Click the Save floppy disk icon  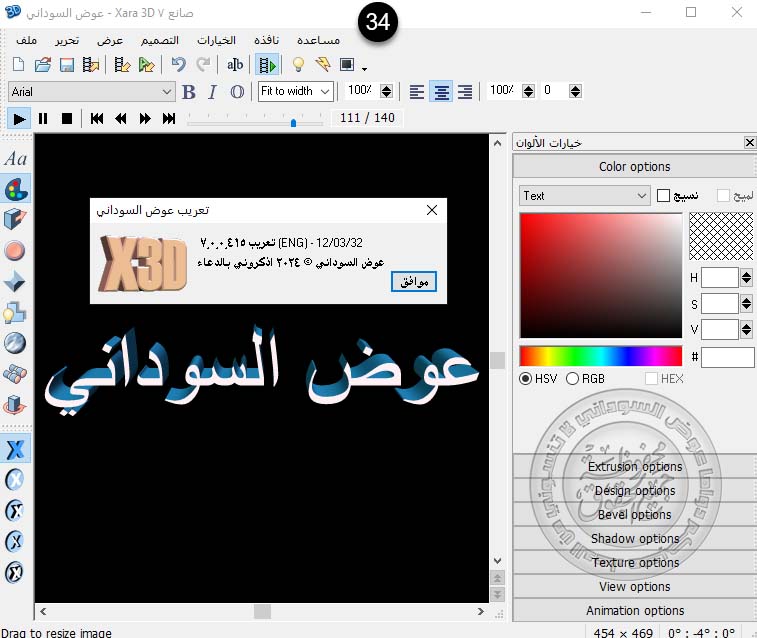67,65
